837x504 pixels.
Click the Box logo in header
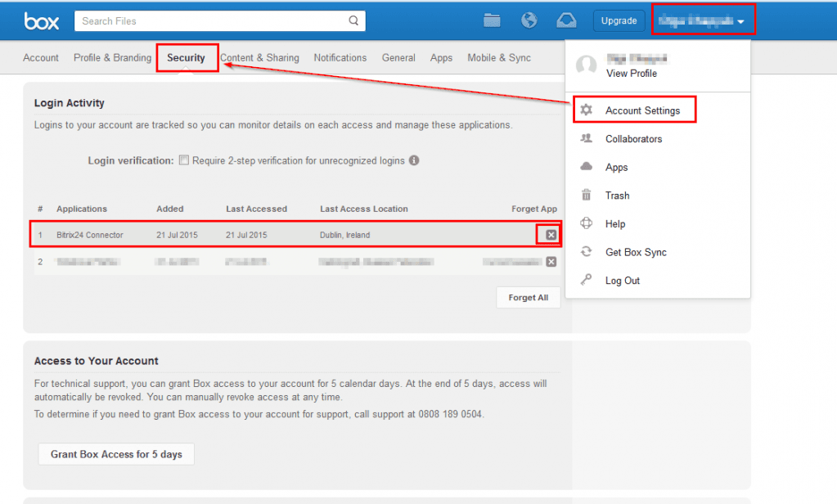tap(41, 21)
